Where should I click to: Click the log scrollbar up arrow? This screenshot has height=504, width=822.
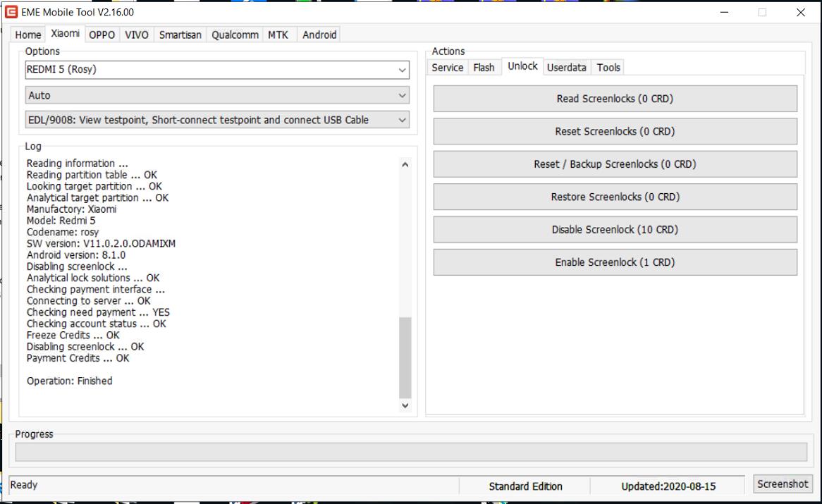(x=405, y=164)
